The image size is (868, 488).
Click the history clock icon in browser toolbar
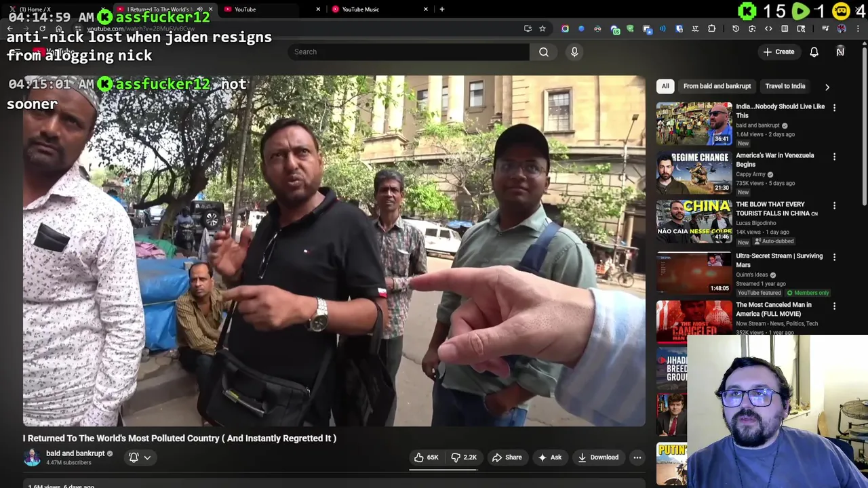tap(736, 28)
